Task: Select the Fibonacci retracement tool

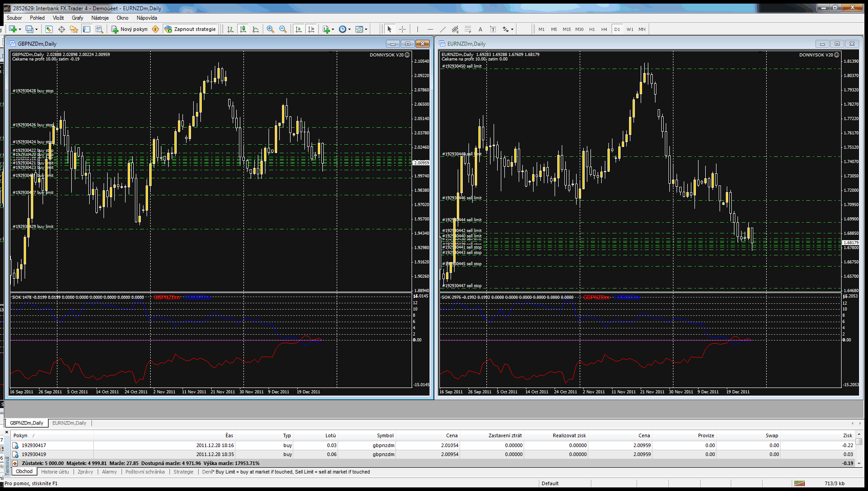Action: [468, 29]
